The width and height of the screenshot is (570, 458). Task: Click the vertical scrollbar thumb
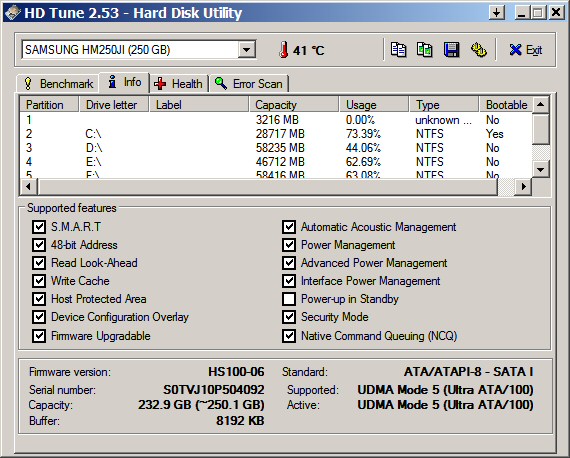click(x=541, y=129)
